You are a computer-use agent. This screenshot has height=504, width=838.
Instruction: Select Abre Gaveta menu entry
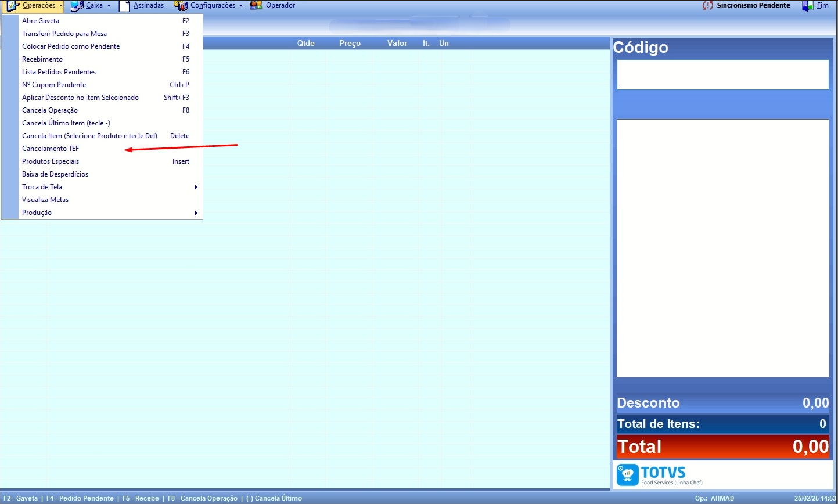tap(102, 21)
